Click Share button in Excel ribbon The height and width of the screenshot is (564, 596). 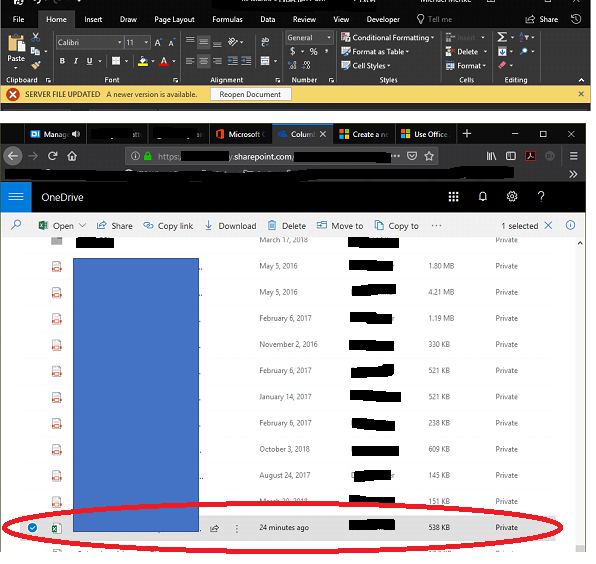[542, 19]
